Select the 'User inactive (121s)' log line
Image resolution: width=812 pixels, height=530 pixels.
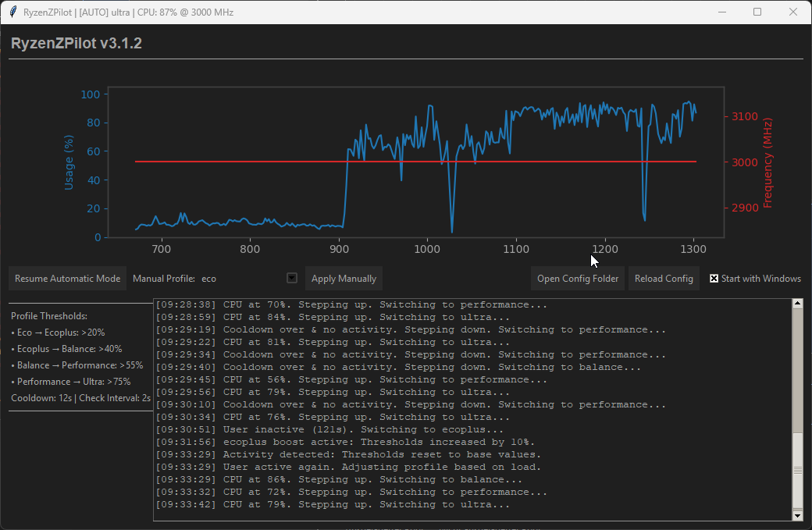pos(363,429)
